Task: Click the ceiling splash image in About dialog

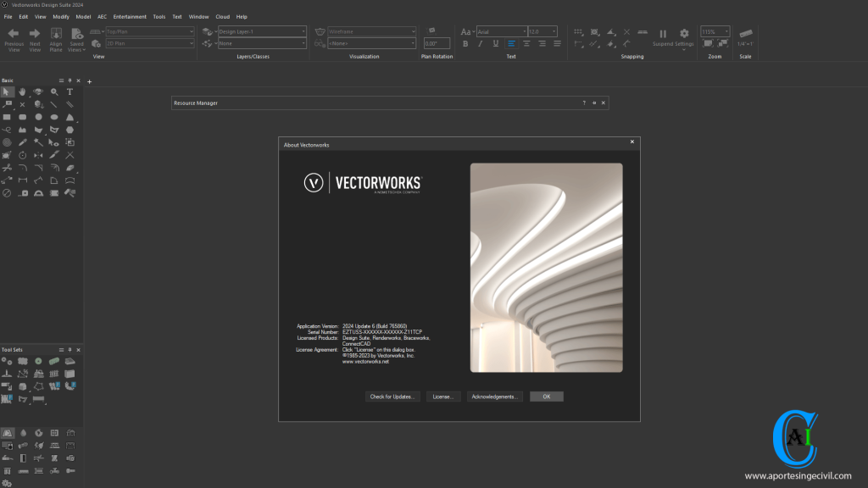Action: [547, 267]
